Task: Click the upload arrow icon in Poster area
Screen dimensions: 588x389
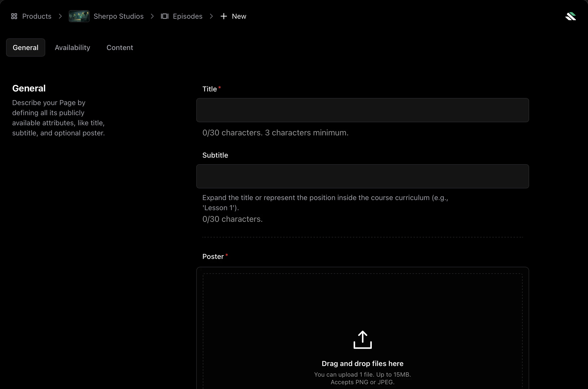Action: [x=362, y=339]
